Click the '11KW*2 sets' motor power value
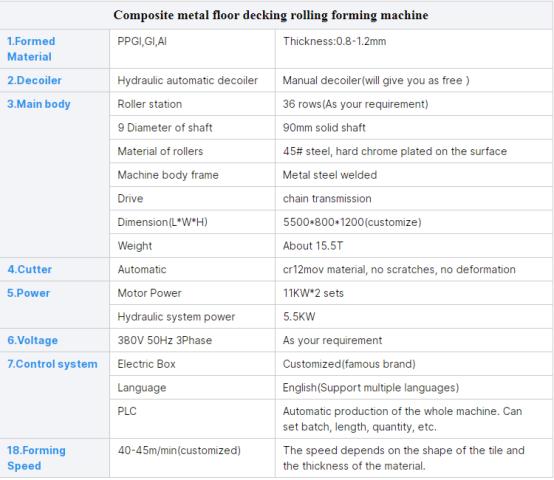Image resolution: width=554 pixels, height=480 pixels. (x=313, y=293)
